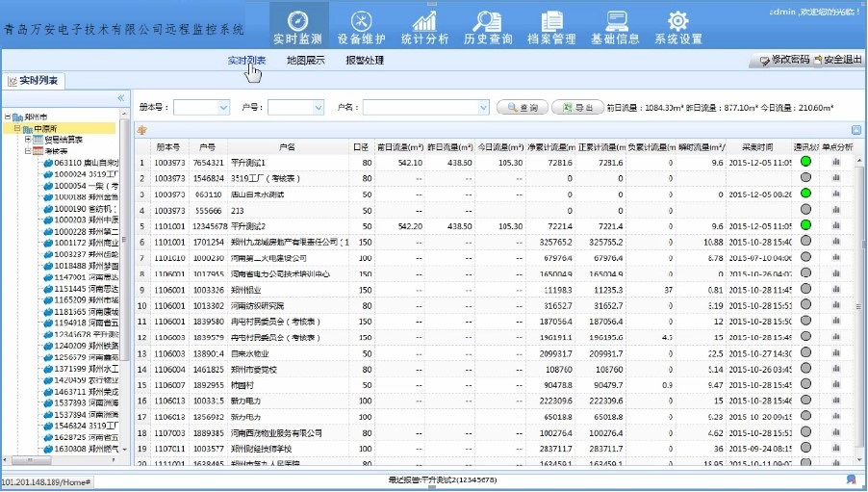Click the single-point analysis chart icon for 平升测试1
This screenshot has width=868, height=492.
point(836,163)
